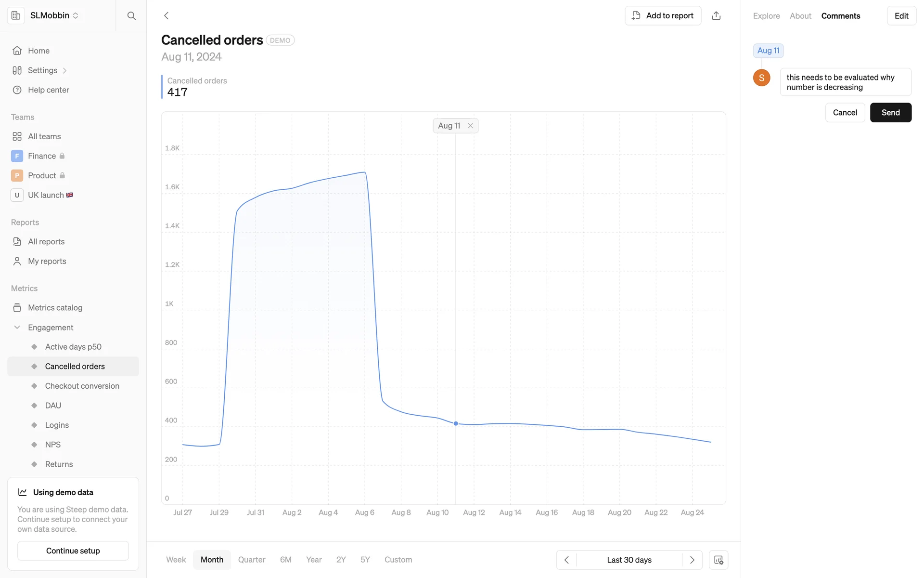
Task: Expand the Settings submenu
Action: (64, 71)
